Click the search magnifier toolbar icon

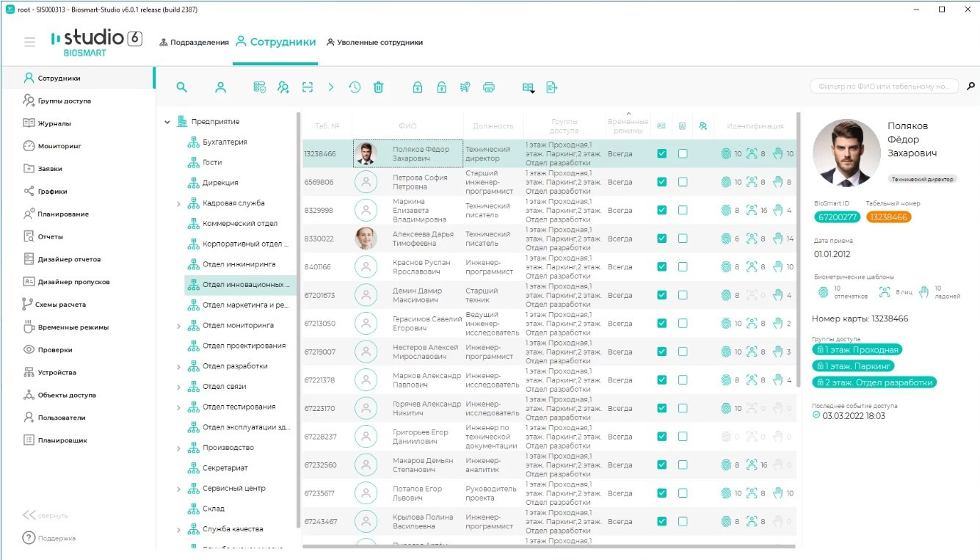click(x=181, y=87)
